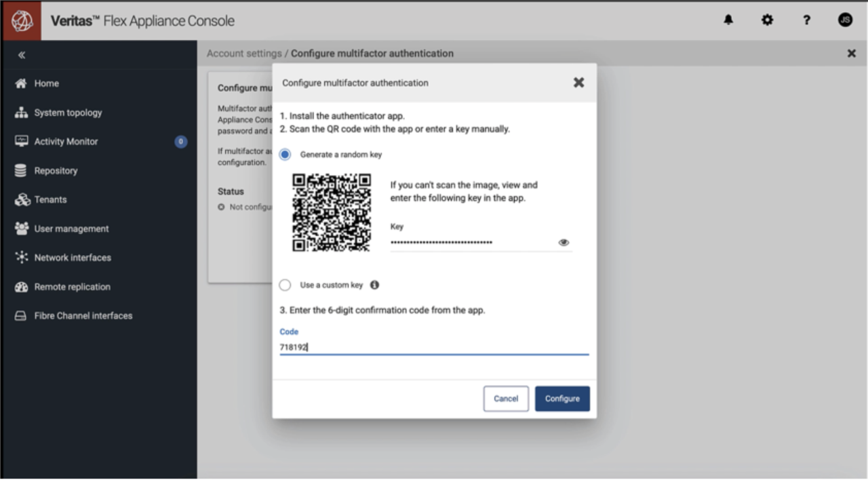Close the multifactor authentication dialog
868x482 pixels.
click(x=578, y=82)
